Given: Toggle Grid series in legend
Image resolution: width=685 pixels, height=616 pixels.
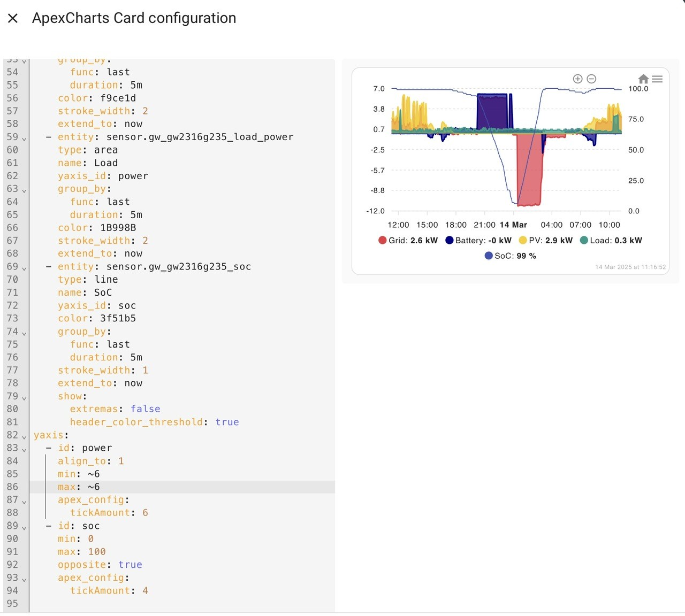Looking at the screenshot, I should click(x=408, y=241).
